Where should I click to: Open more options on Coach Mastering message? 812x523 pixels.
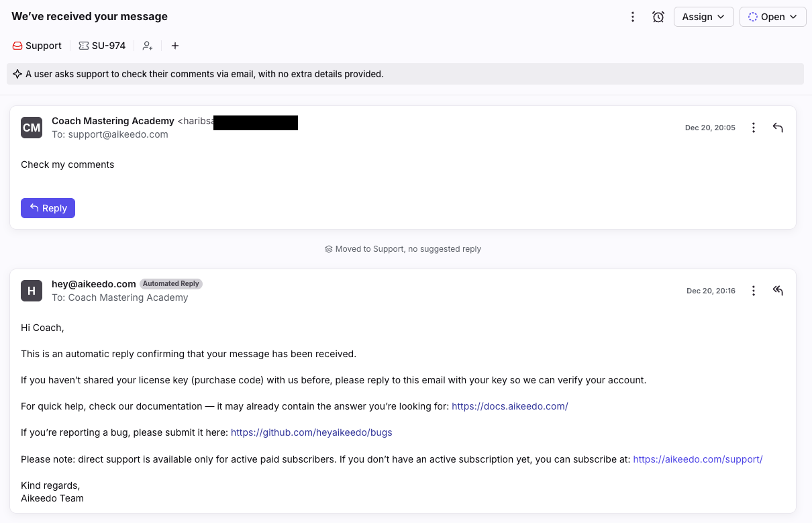[754, 128]
